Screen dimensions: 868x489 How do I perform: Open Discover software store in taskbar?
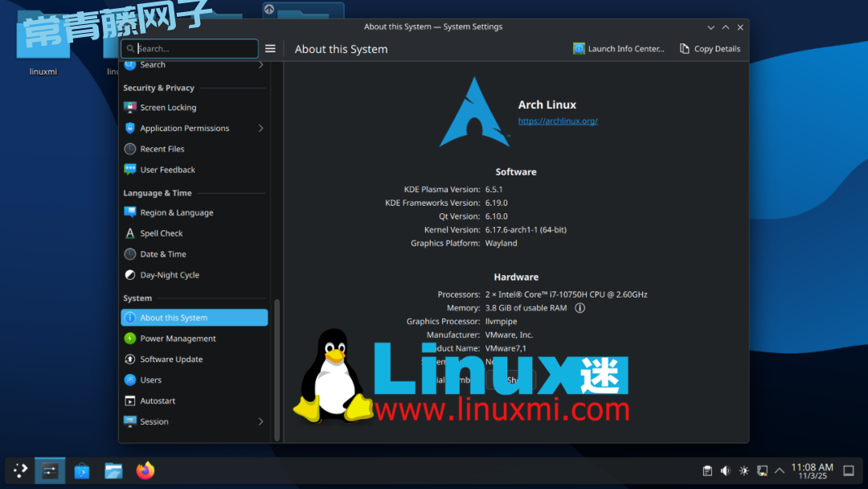click(x=81, y=471)
